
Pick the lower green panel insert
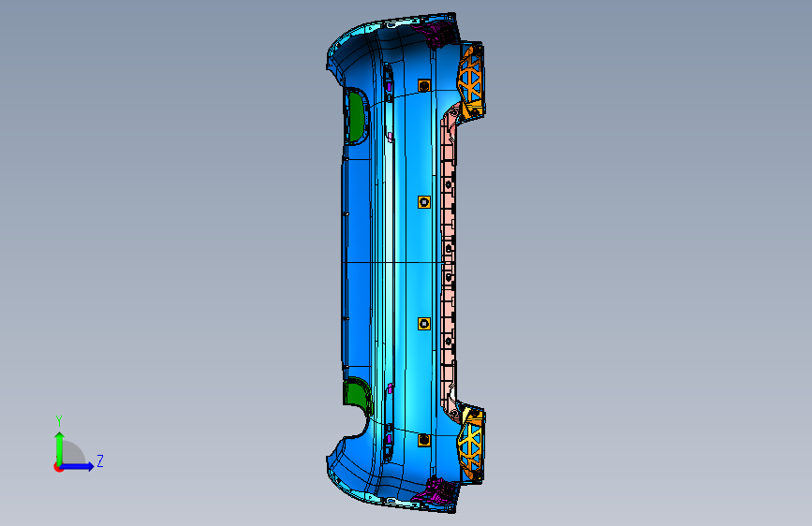[x=357, y=395]
